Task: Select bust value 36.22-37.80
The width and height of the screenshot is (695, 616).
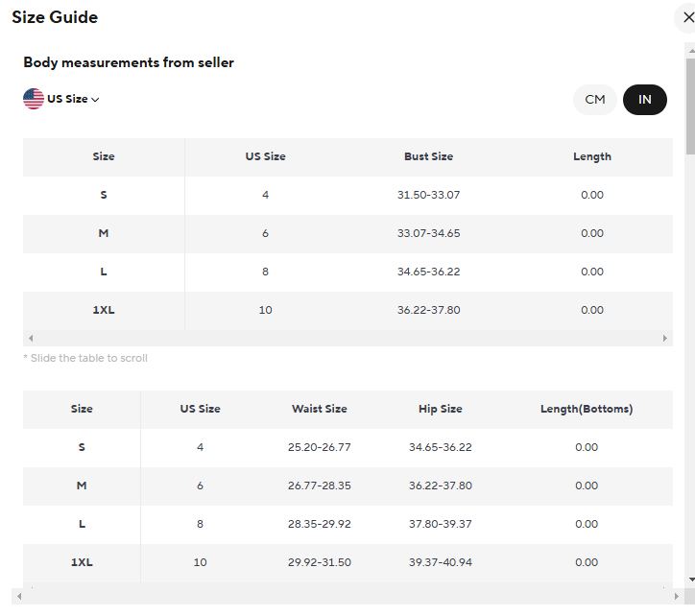Action: click(428, 310)
